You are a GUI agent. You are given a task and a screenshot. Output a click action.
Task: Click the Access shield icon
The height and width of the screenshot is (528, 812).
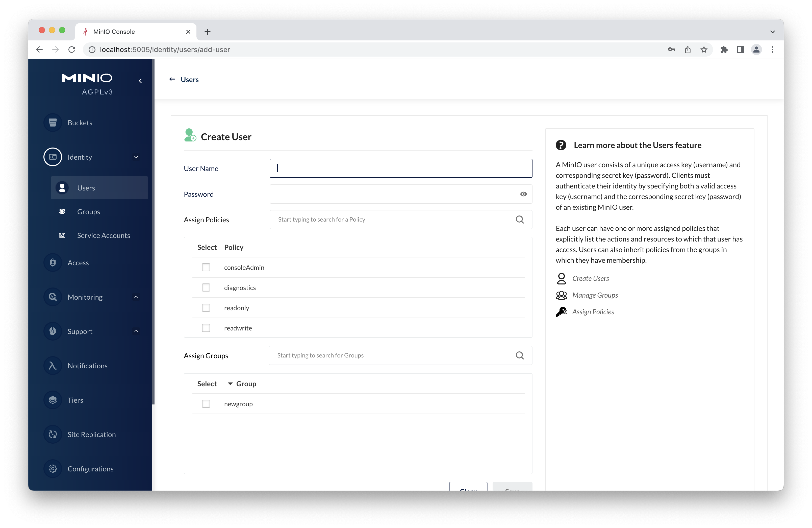click(53, 262)
